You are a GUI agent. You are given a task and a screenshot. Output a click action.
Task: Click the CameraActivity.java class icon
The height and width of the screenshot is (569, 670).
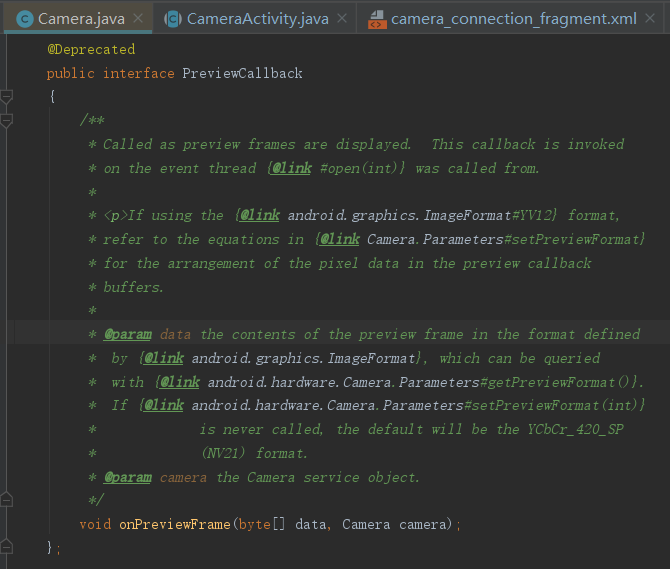(x=173, y=19)
